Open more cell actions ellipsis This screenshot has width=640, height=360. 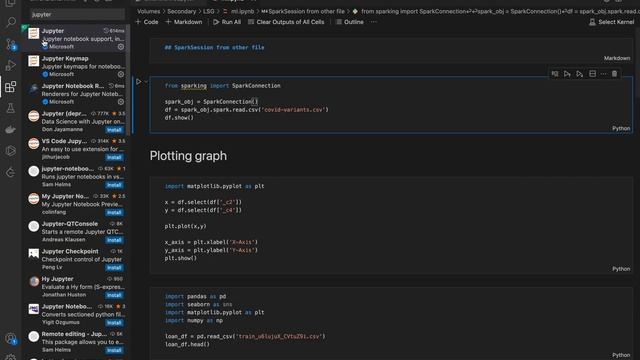pos(603,74)
